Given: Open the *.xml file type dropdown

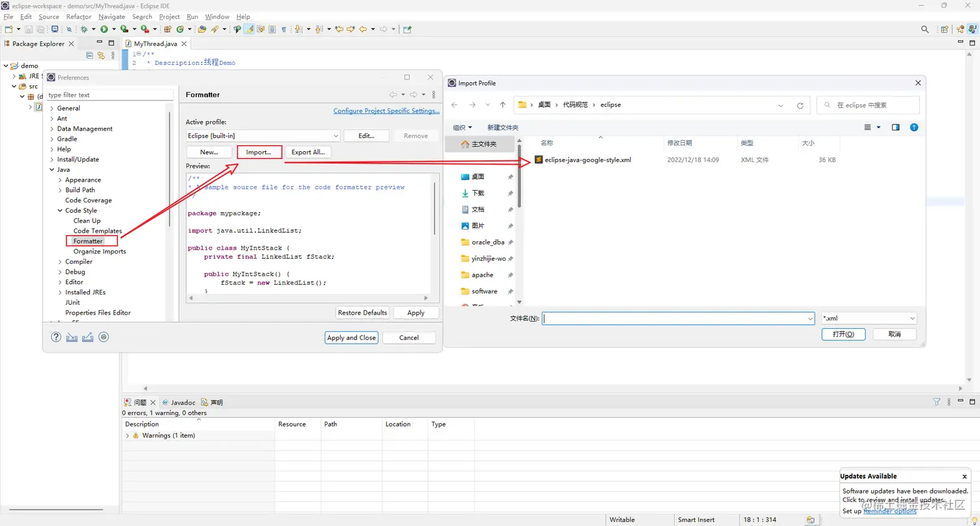Looking at the screenshot, I should [x=869, y=318].
